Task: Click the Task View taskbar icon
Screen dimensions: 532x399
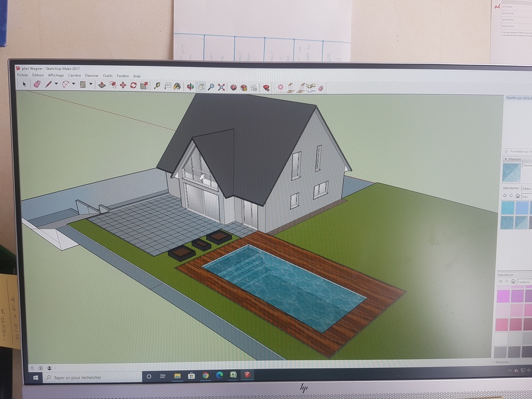Action: click(x=163, y=376)
